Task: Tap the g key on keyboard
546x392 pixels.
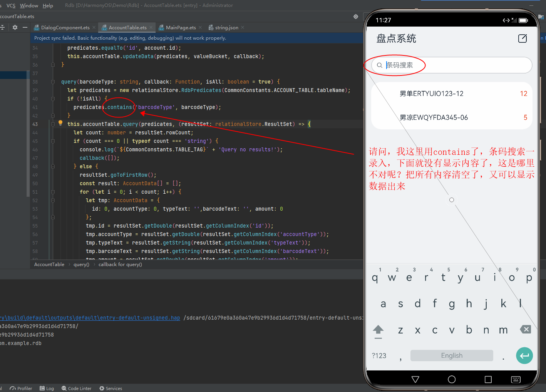Action: (452, 304)
